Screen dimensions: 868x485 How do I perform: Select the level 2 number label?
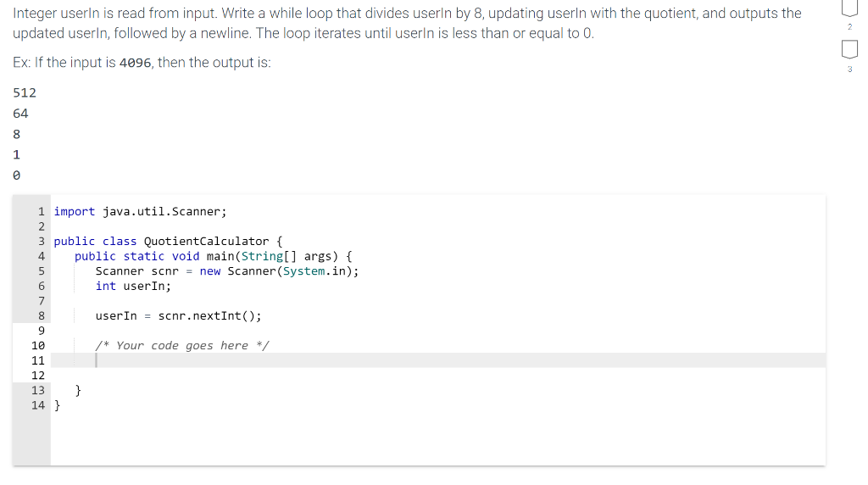pos(849,26)
